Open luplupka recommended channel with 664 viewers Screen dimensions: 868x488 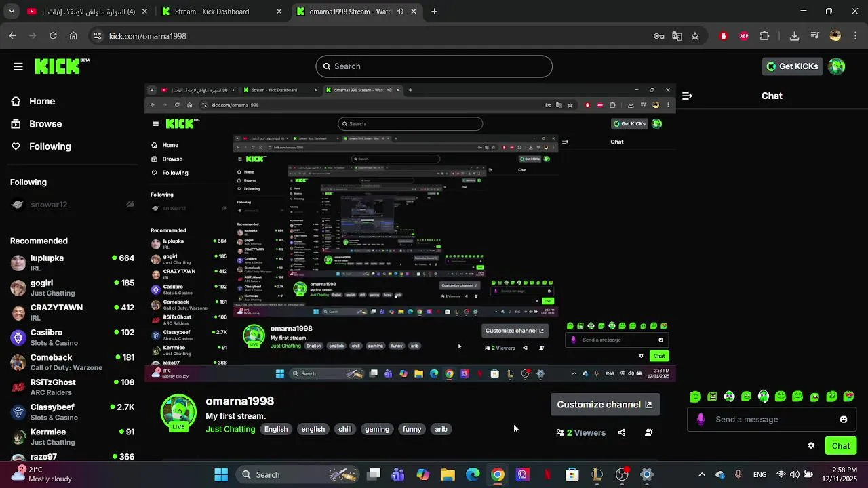[x=72, y=262]
